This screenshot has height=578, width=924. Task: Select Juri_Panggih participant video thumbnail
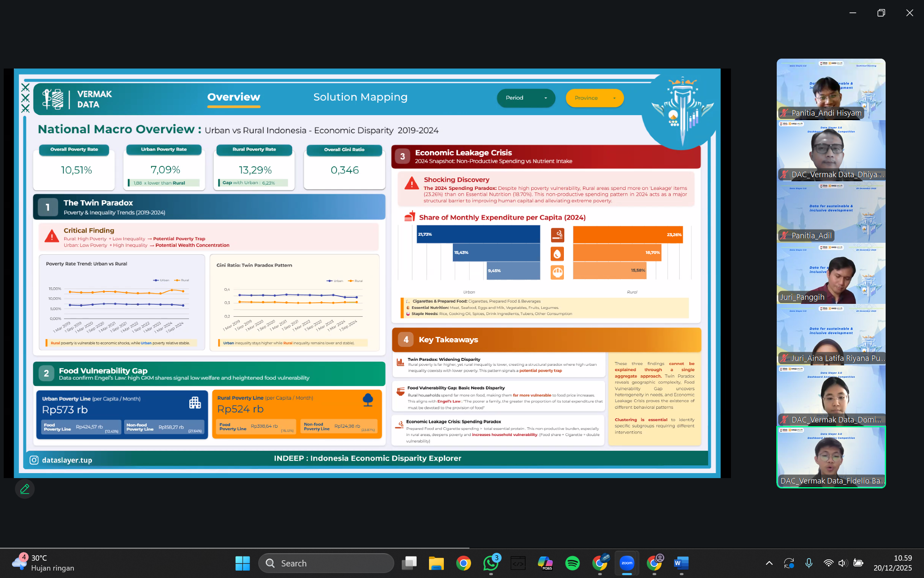pyautogui.click(x=831, y=273)
